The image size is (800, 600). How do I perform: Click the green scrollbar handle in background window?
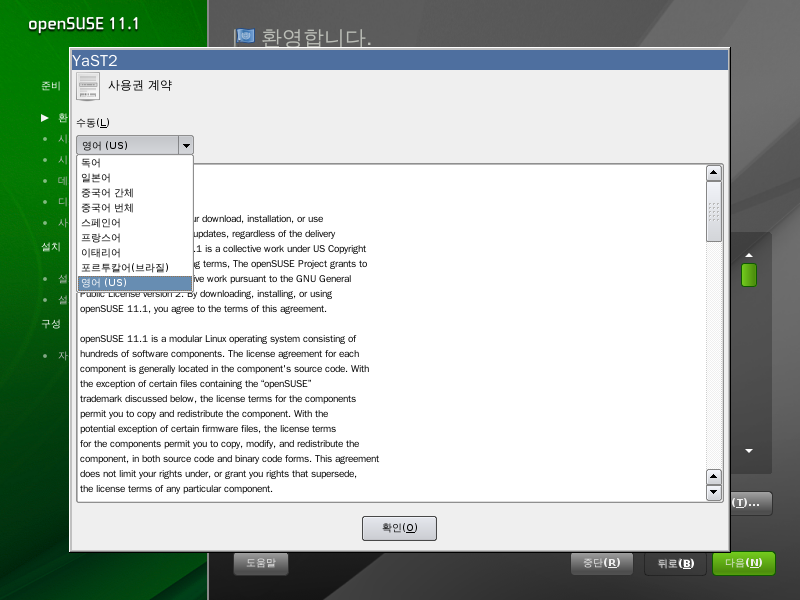coord(748,275)
